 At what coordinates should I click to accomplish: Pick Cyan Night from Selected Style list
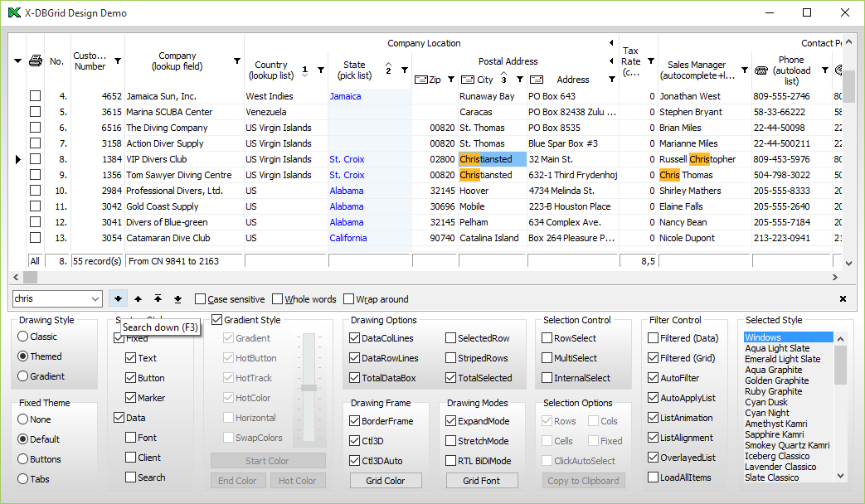(x=767, y=413)
